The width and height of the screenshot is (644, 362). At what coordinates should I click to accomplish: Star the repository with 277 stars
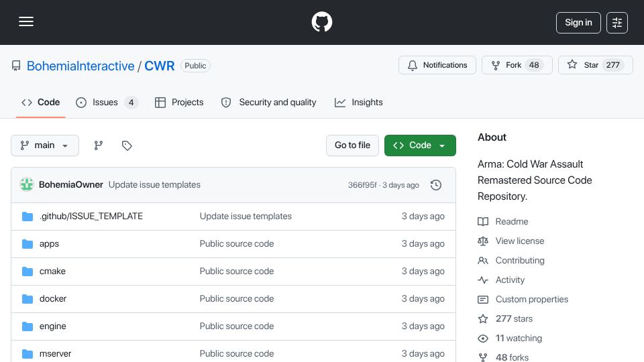[x=595, y=65]
